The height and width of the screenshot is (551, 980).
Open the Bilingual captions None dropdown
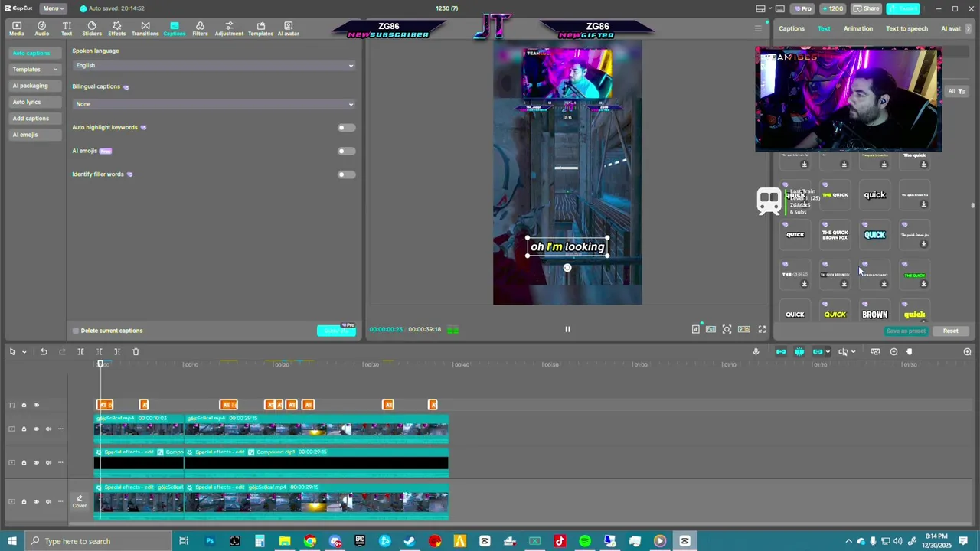point(214,104)
